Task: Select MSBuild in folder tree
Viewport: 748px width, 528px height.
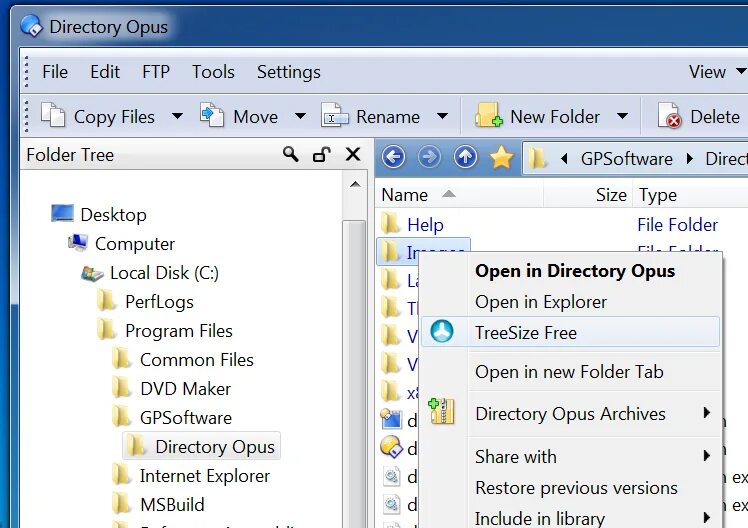Action: 172,505
